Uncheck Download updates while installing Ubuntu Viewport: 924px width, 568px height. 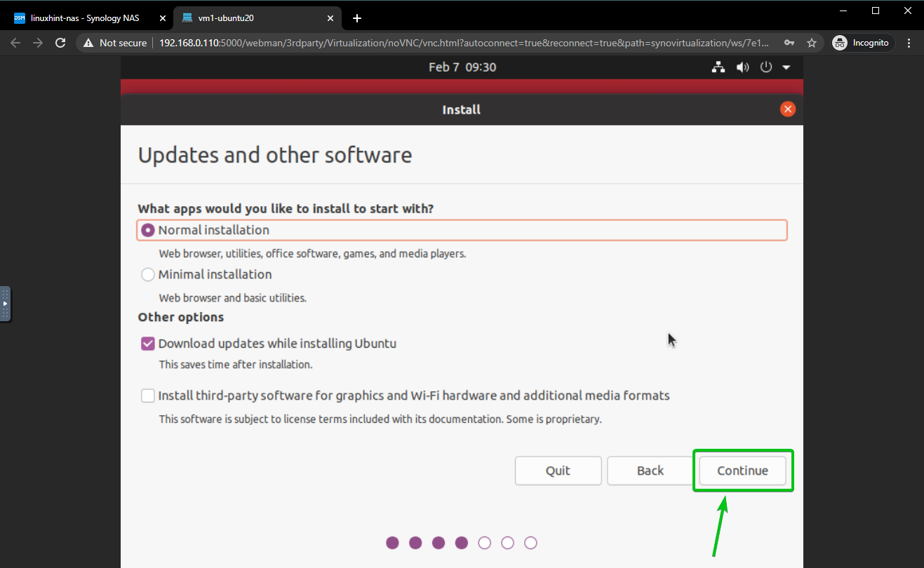[148, 344]
